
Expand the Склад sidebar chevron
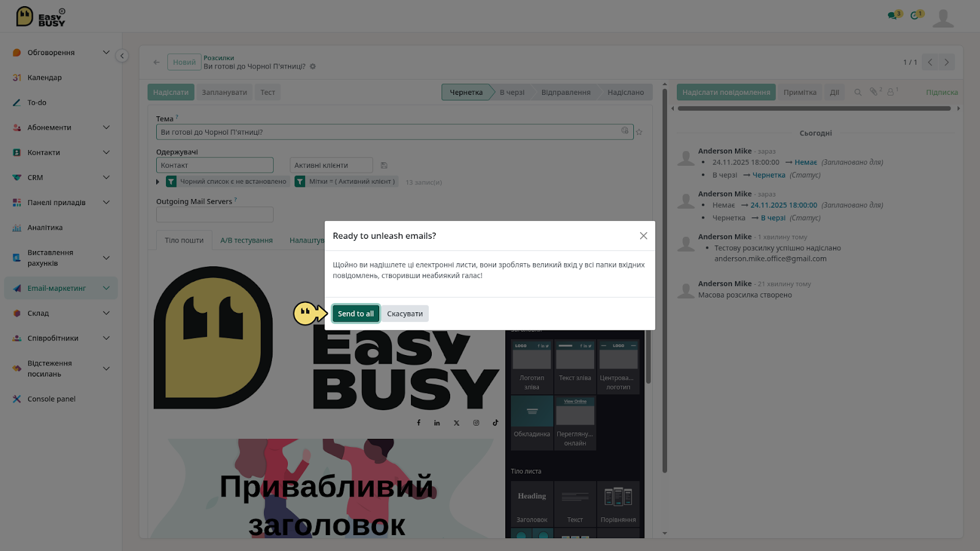tap(106, 313)
